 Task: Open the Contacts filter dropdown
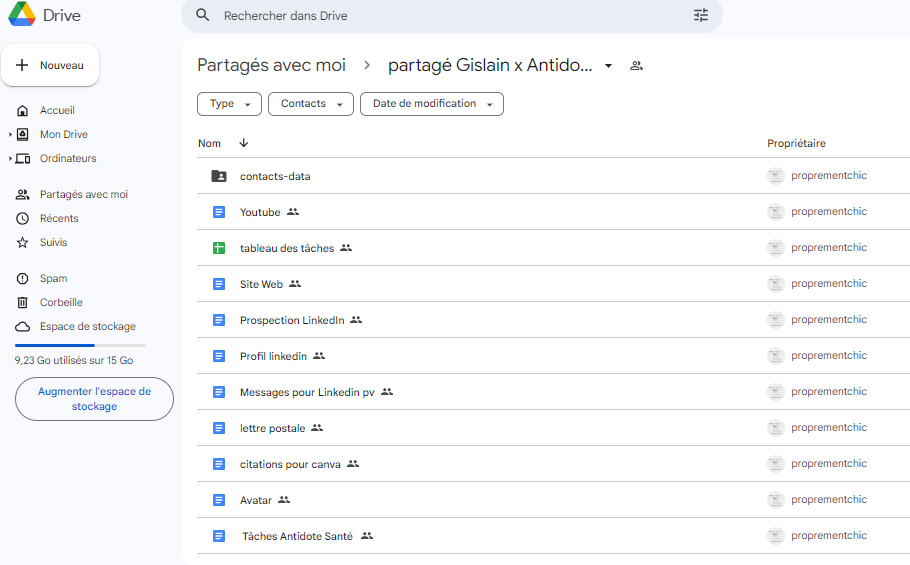310,104
